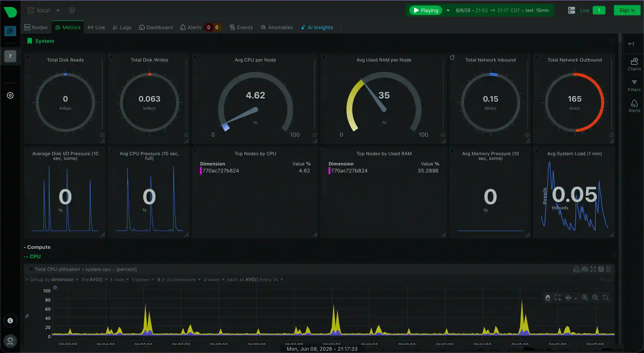Toggle the green space icon in left sidebar
Screen dimensions: 644x353
[x=10, y=31]
